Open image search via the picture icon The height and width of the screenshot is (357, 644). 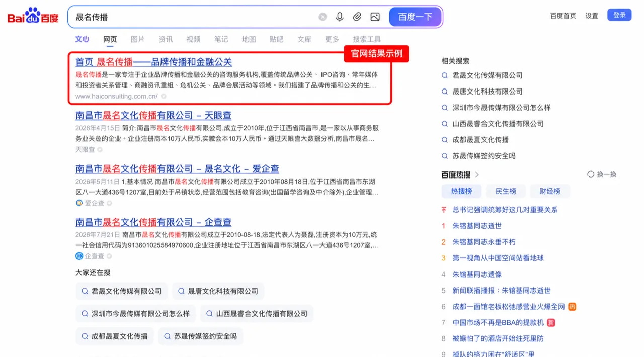(x=375, y=17)
